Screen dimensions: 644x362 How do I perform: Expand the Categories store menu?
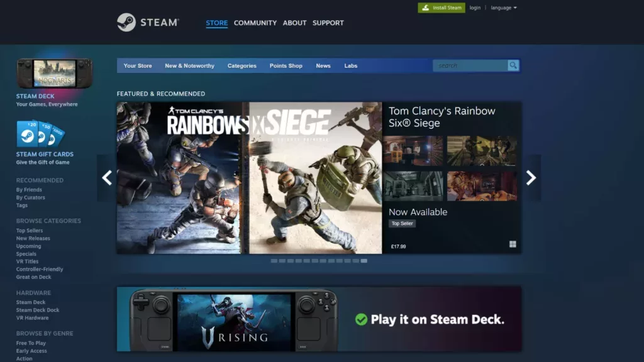[241, 65]
